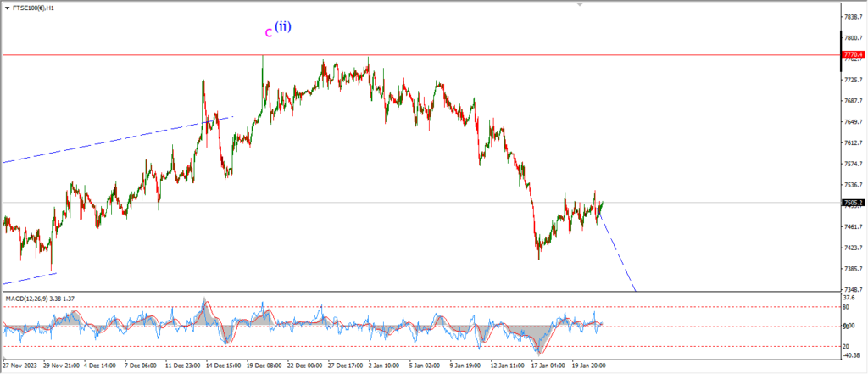
Task: Click the separator between chart and MACD
Action: click(x=424, y=293)
